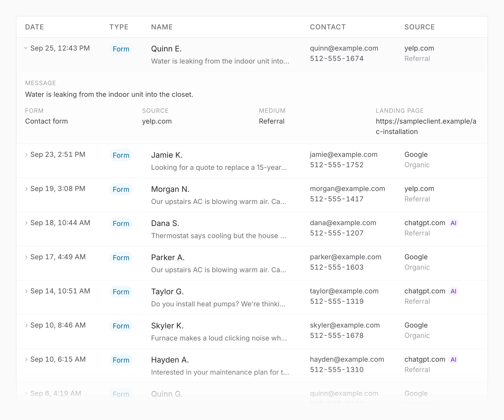Viewport: 504px width, 420px height.
Task: Click phone number 512-555-1417
Action: click(337, 199)
